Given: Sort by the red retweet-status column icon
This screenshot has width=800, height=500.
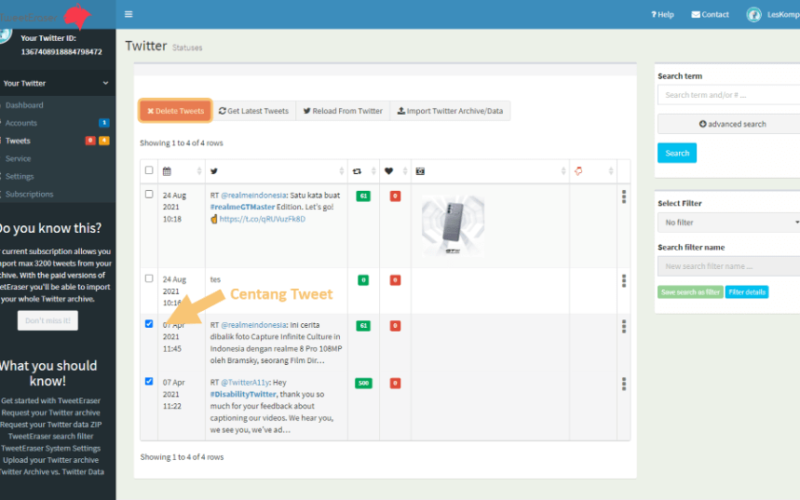Looking at the screenshot, I should 578,171.
